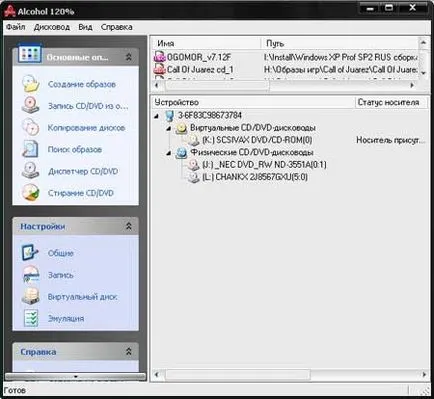434x399 pixels.
Task: Open Виртуальный диск settings link
Action: (82, 297)
